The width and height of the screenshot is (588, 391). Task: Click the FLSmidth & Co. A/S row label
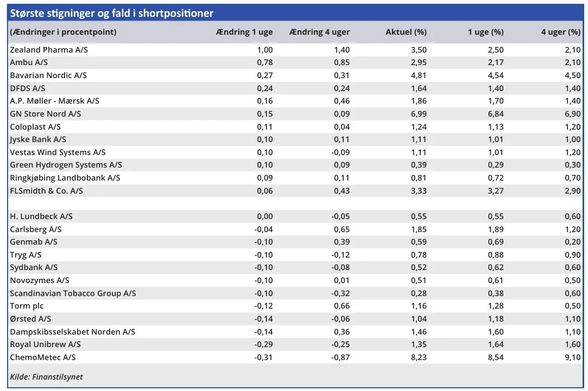pos(46,191)
